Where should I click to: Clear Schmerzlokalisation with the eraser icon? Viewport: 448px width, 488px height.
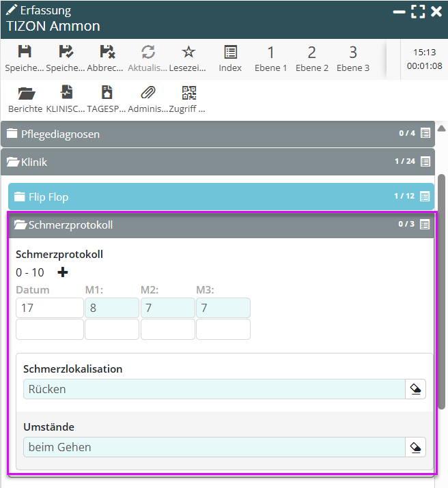point(415,389)
